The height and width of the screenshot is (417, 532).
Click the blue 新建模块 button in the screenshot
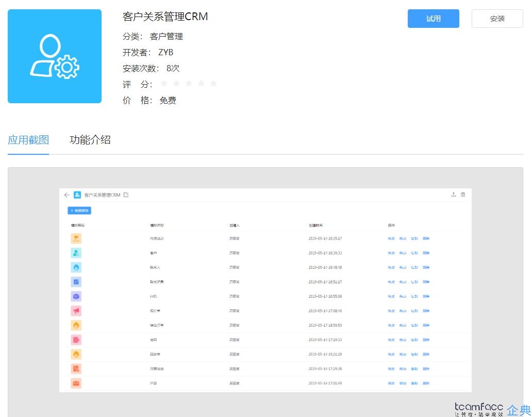(79, 211)
